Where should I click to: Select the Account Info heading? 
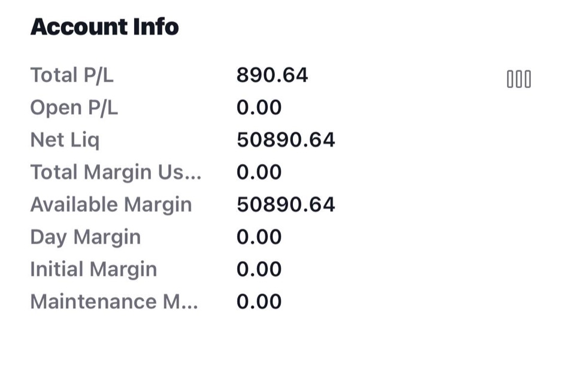[x=104, y=27]
